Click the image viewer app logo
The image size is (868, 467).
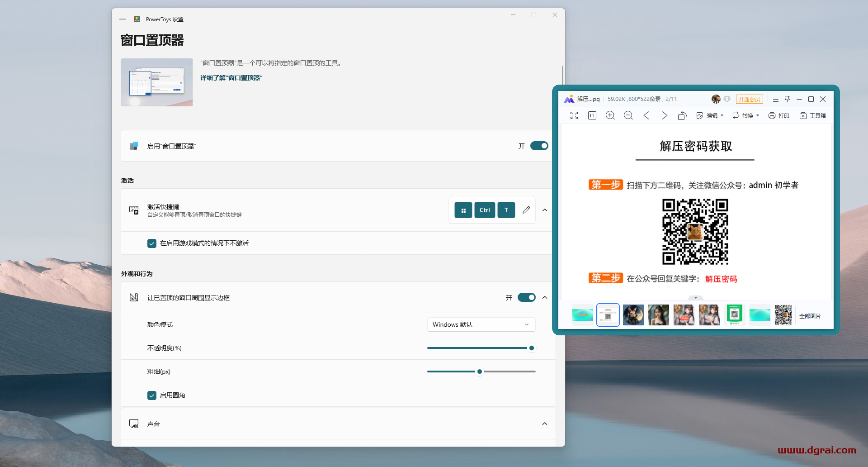click(x=569, y=99)
